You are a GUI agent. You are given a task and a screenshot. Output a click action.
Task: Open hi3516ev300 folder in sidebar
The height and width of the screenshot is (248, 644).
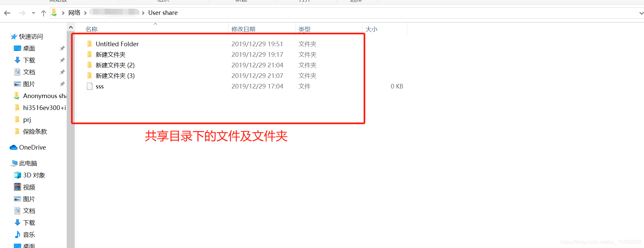point(45,108)
